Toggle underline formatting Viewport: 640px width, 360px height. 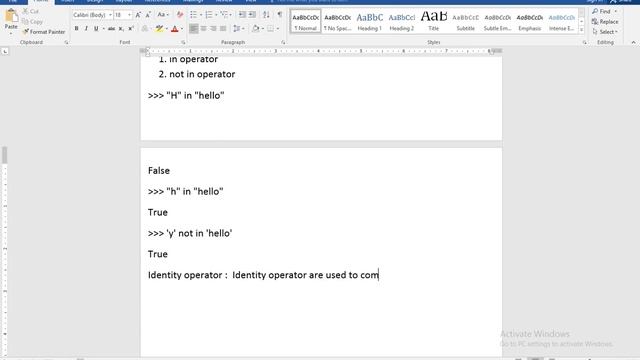tap(96, 29)
